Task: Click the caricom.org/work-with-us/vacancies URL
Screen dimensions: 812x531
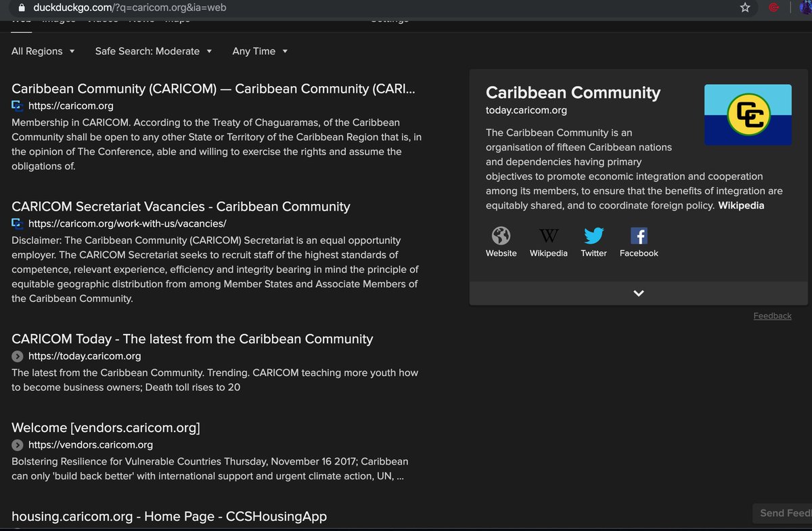Action: coord(127,224)
